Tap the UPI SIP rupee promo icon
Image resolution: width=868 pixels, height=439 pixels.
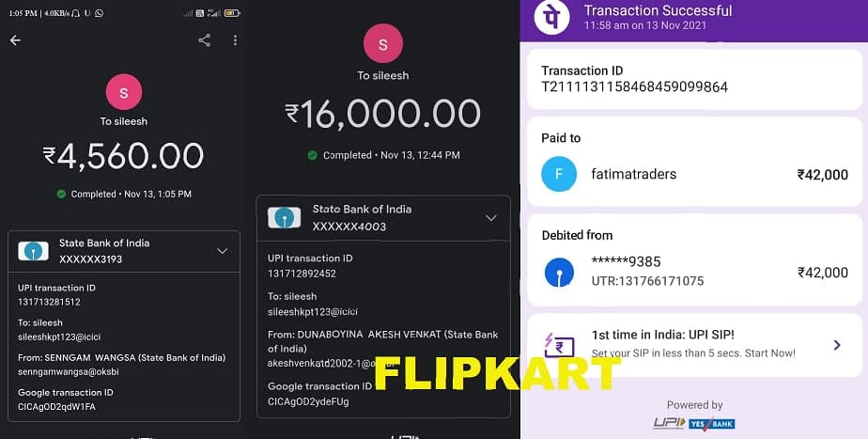(559, 345)
